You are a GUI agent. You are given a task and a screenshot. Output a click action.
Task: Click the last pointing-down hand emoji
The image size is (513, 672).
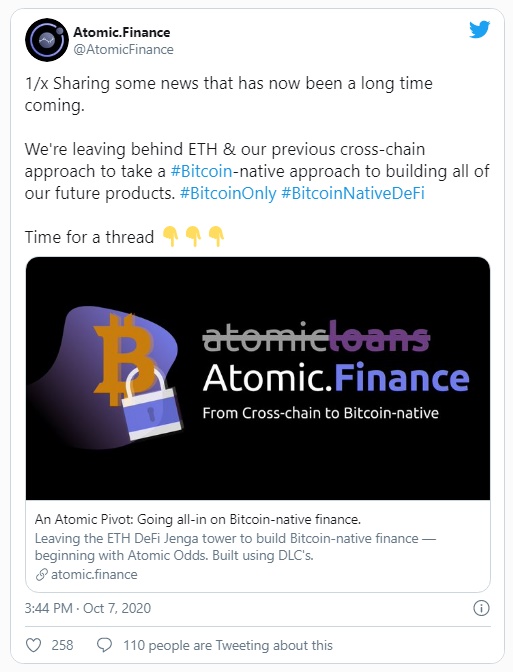pyautogui.click(x=216, y=236)
